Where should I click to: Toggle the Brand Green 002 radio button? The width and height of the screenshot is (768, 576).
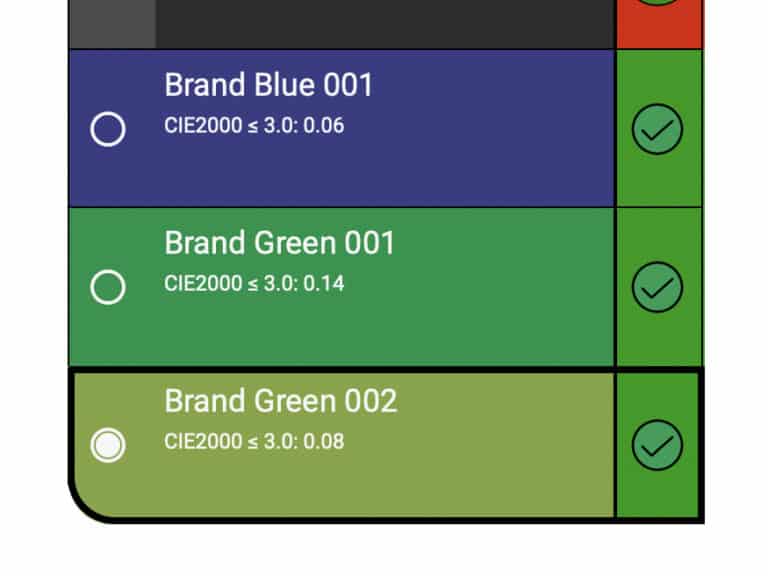(x=108, y=445)
